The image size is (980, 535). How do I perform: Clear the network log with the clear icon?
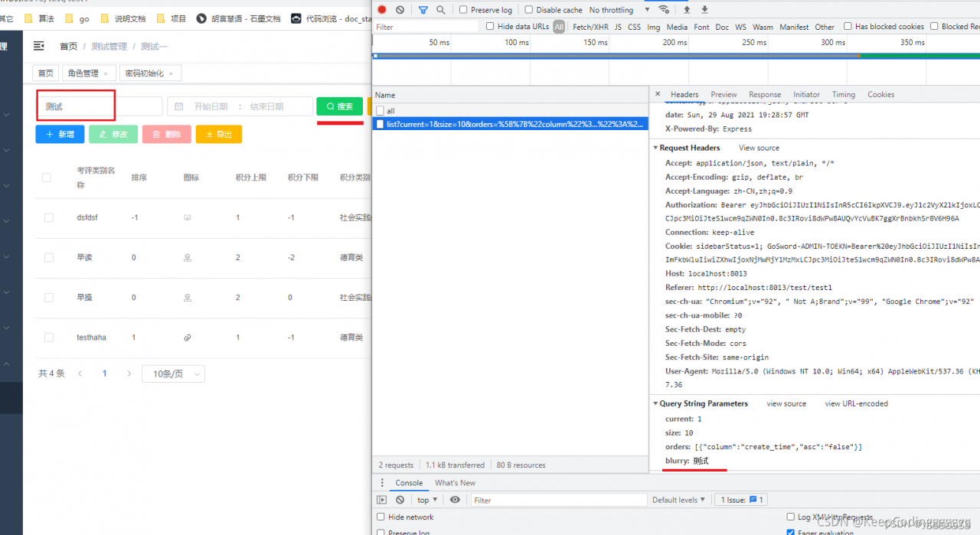(x=400, y=10)
